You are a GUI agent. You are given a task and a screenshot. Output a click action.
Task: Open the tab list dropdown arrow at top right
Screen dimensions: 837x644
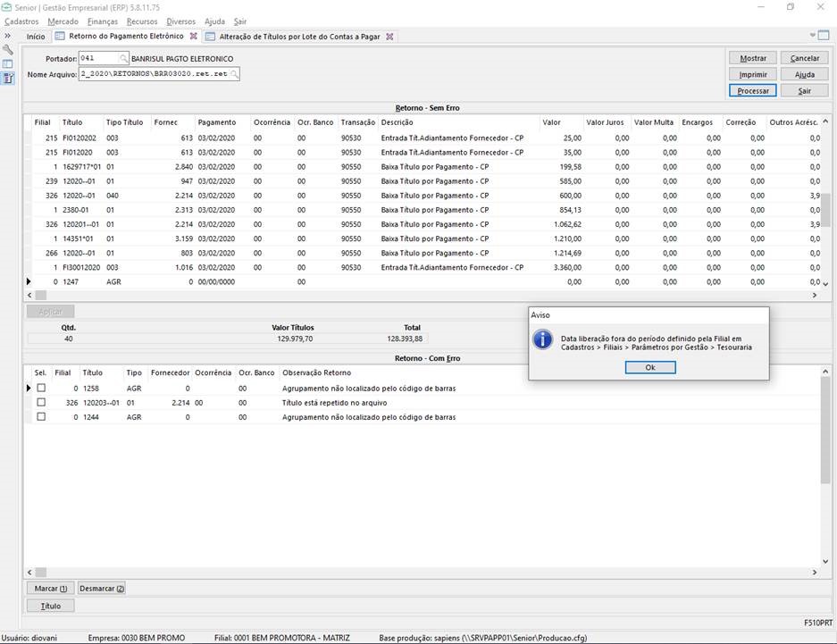tap(813, 35)
